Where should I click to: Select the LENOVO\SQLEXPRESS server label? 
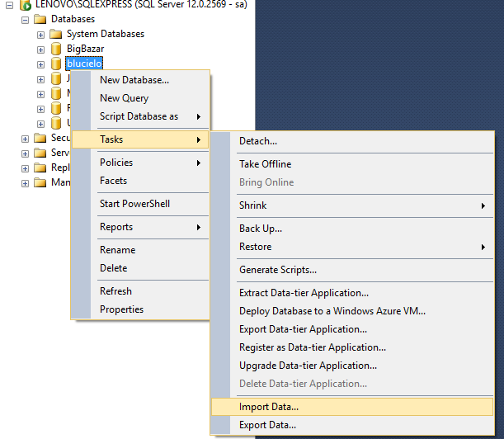(141, 4)
